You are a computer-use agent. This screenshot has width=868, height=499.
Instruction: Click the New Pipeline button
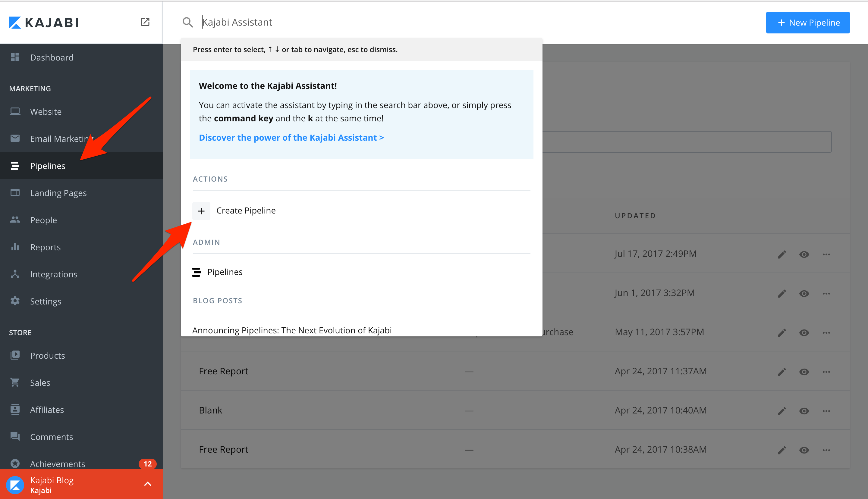coord(808,23)
